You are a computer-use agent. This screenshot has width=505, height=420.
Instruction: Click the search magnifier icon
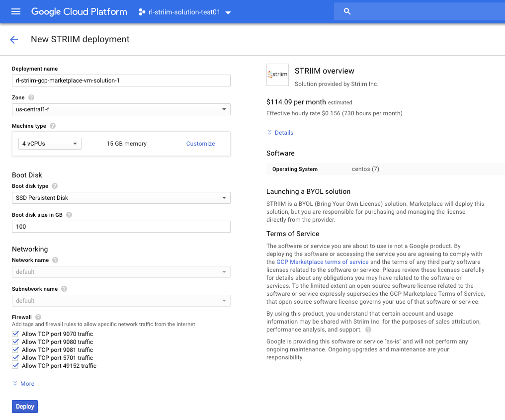click(347, 11)
